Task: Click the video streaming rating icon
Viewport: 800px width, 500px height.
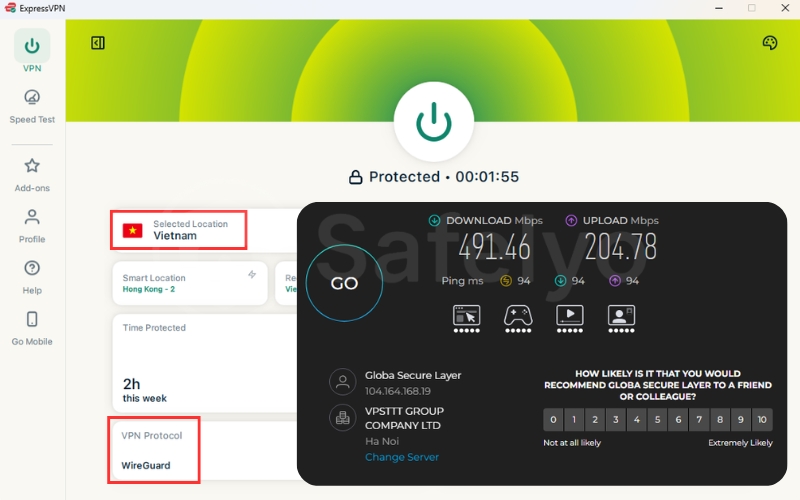Action: coord(569,319)
